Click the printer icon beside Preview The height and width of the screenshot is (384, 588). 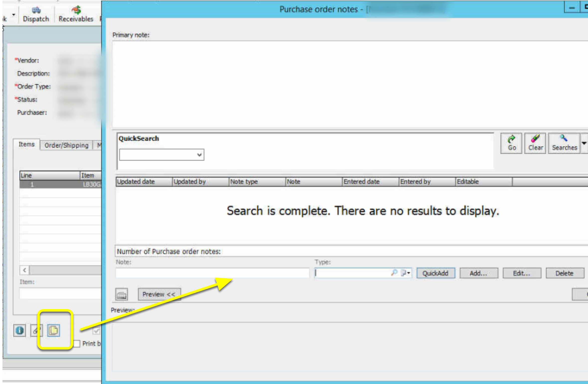coord(122,295)
